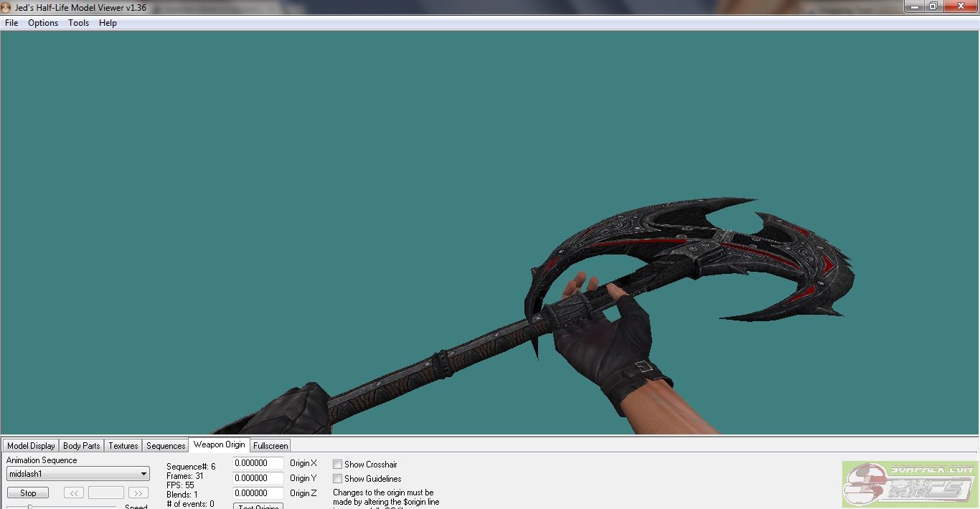
Task: Click the Origin Z value field
Action: pos(258,493)
